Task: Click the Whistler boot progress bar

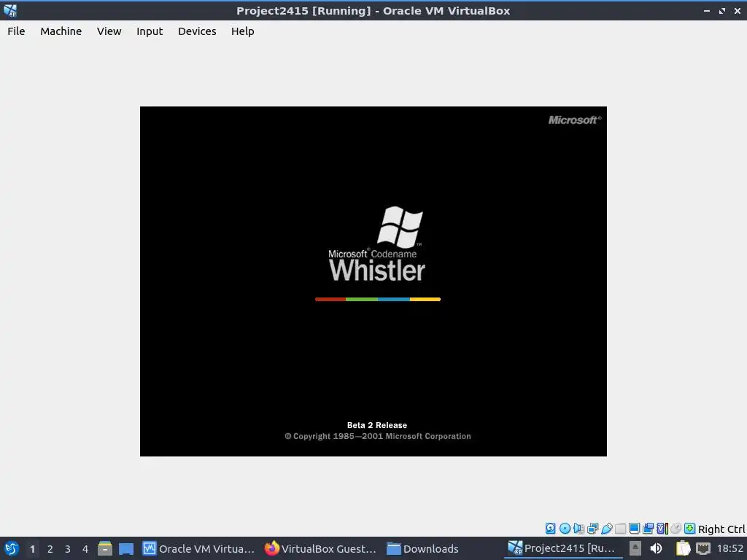Action: pos(378,299)
